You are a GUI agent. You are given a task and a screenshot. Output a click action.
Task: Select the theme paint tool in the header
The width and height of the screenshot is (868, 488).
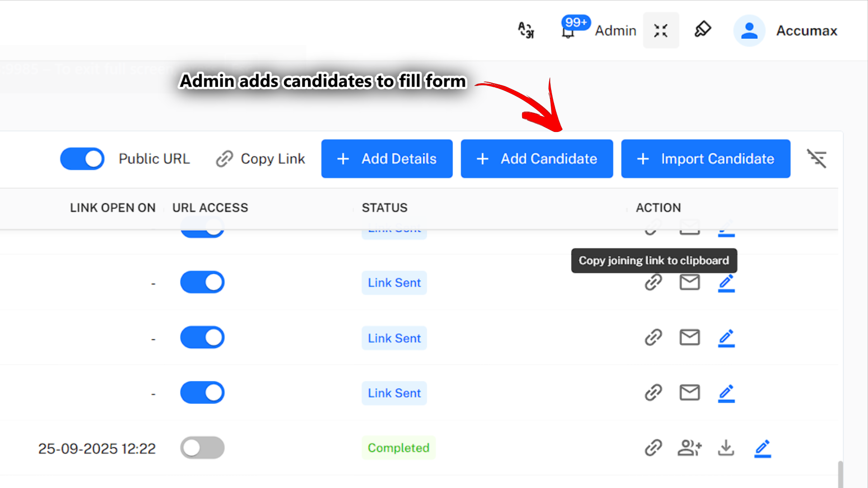click(703, 29)
